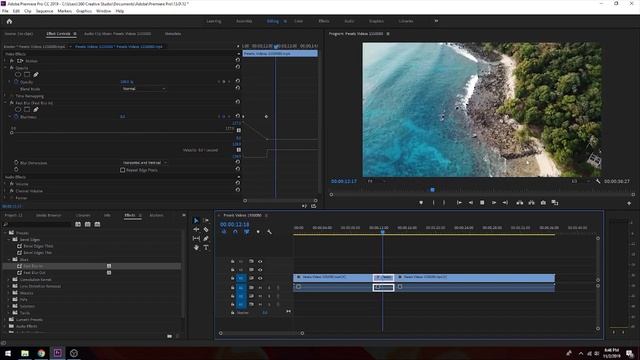Switch to the Color workspace

(x=298, y=21)
